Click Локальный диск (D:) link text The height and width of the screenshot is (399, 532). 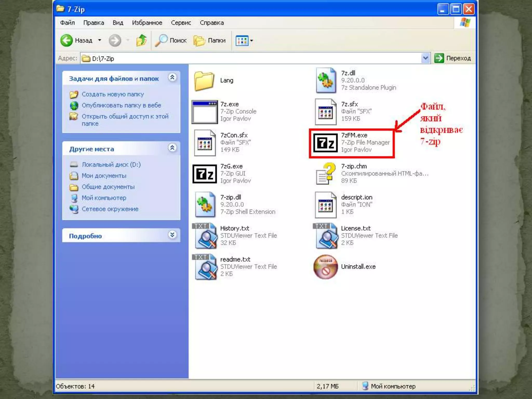111,165
